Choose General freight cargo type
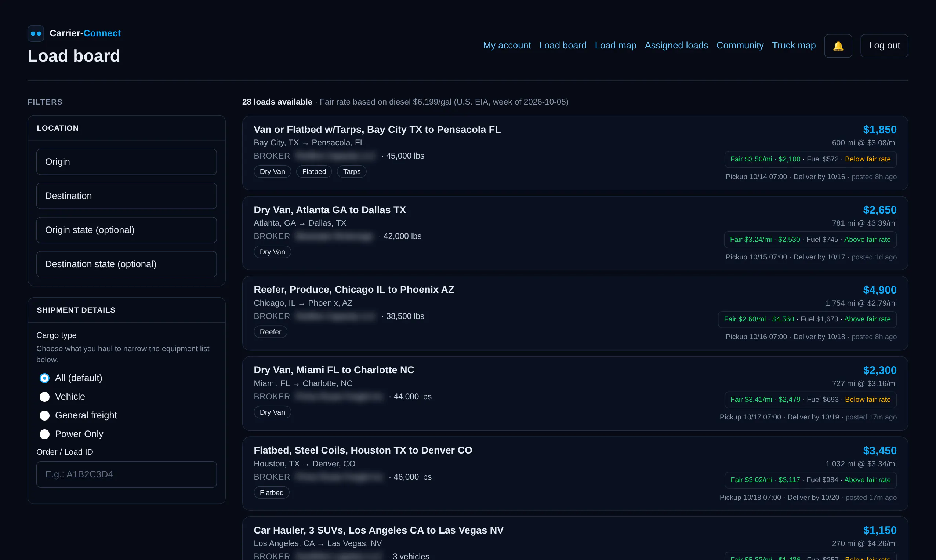The width and height of the screenshot is (936, 560). tap(44, 415)
